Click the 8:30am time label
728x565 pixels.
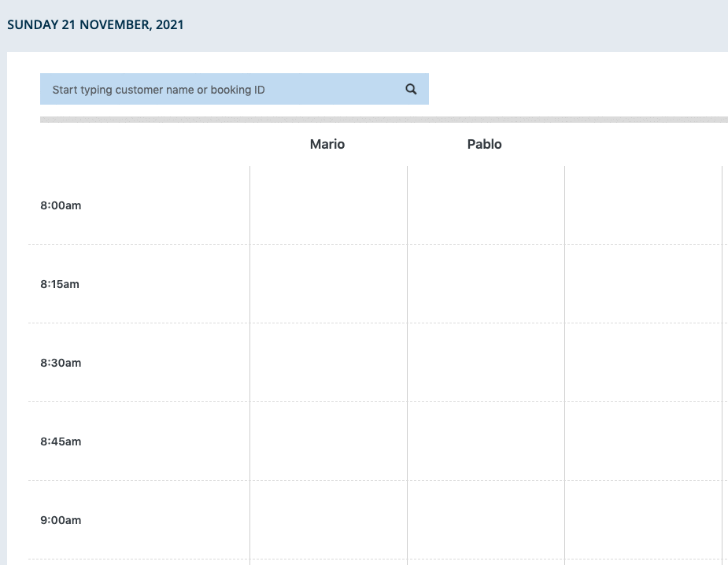point(61,363)
